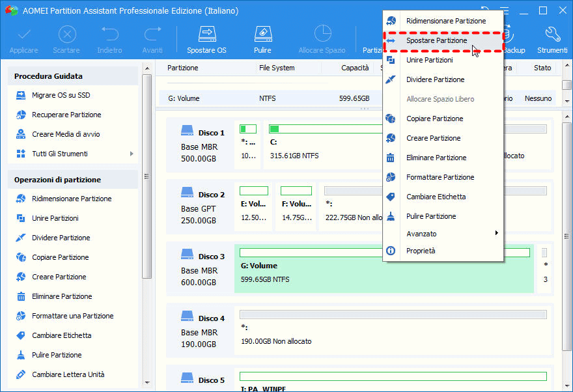The width and height of the screenshot is (573, 392).
Task: Click the Applicare toolbar icon
Action: [x=23, y=35]
